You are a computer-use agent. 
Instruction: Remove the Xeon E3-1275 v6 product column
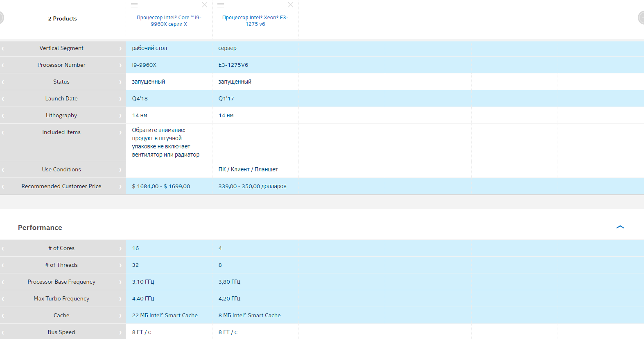point(290,5)
